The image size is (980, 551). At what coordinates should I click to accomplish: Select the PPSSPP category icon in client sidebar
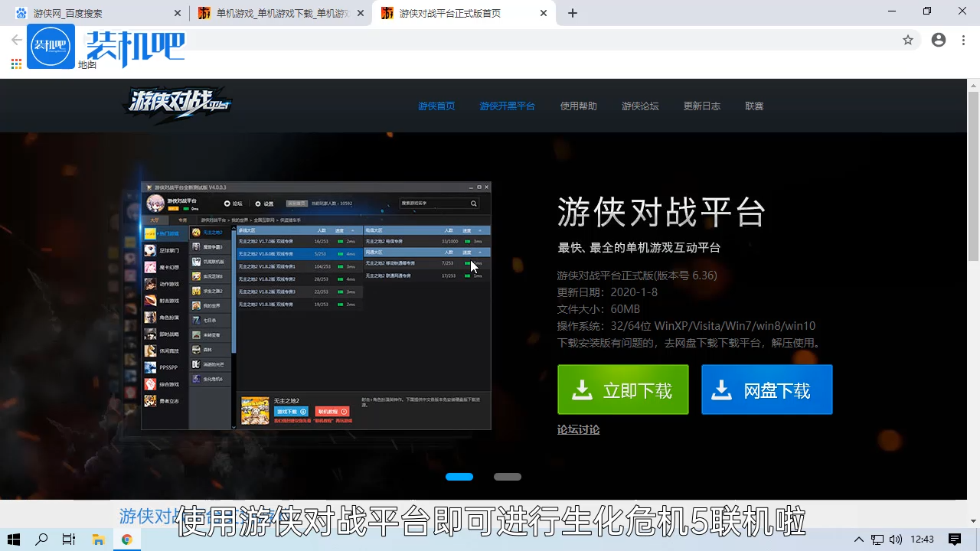click(150, 367)
